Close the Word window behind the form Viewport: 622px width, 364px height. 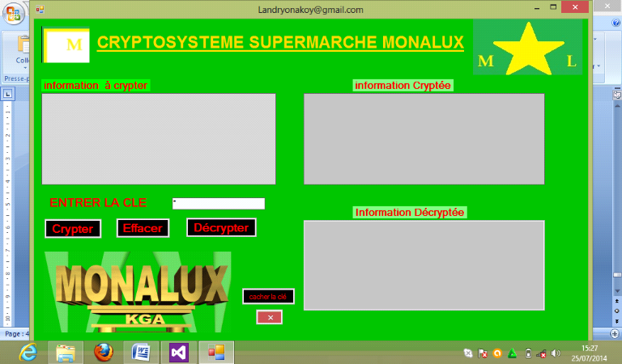click(x=607, y=6)
